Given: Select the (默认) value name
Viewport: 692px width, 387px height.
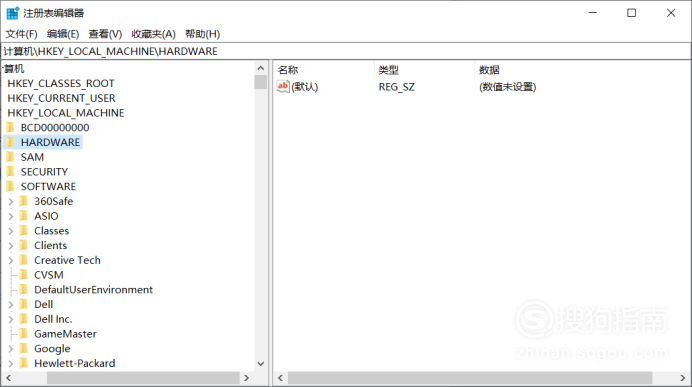Looking at the screenshot, I should 305,86.
